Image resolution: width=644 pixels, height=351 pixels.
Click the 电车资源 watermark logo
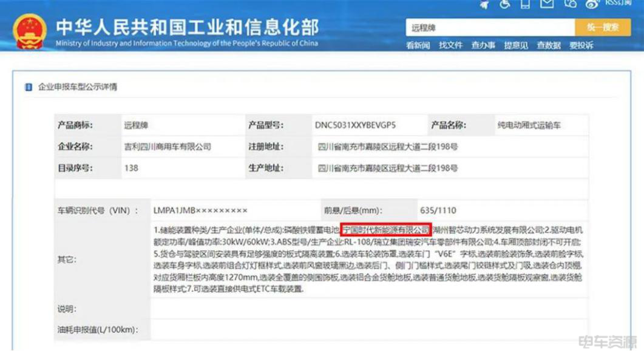point(609,340)
